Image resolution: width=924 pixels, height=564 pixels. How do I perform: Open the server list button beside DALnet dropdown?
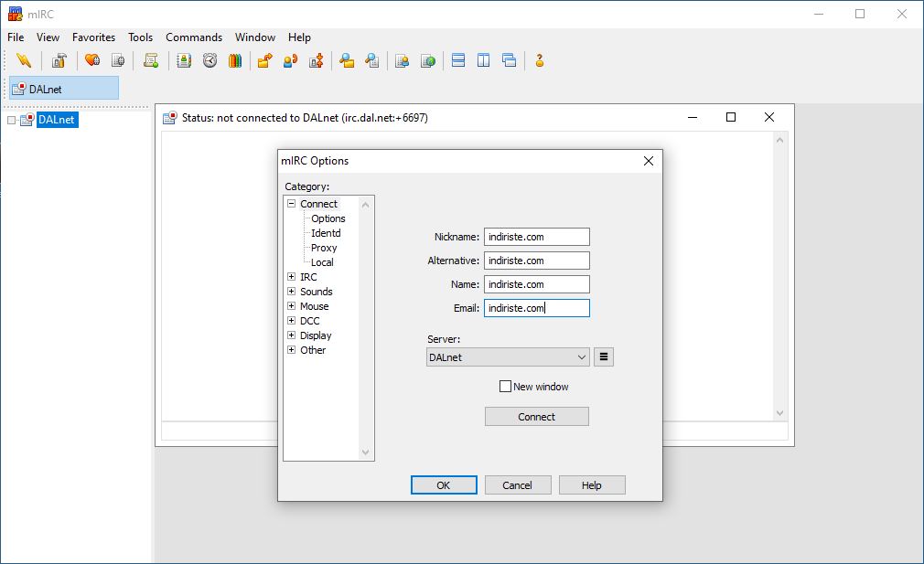point(604,356)
